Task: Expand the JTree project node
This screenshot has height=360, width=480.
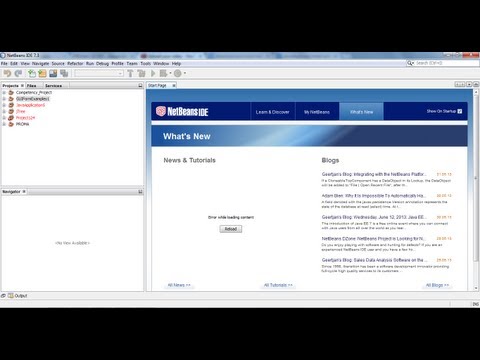Action: click(4, 111)
